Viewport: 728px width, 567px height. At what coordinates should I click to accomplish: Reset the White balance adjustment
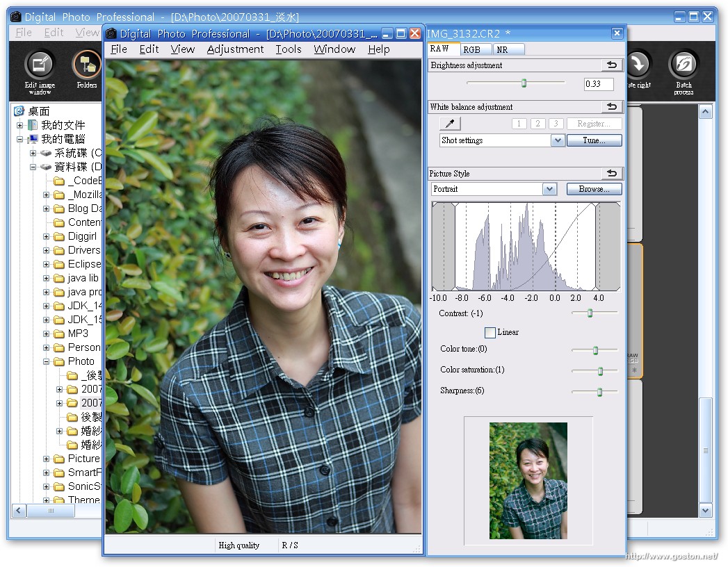click(612, 107)
